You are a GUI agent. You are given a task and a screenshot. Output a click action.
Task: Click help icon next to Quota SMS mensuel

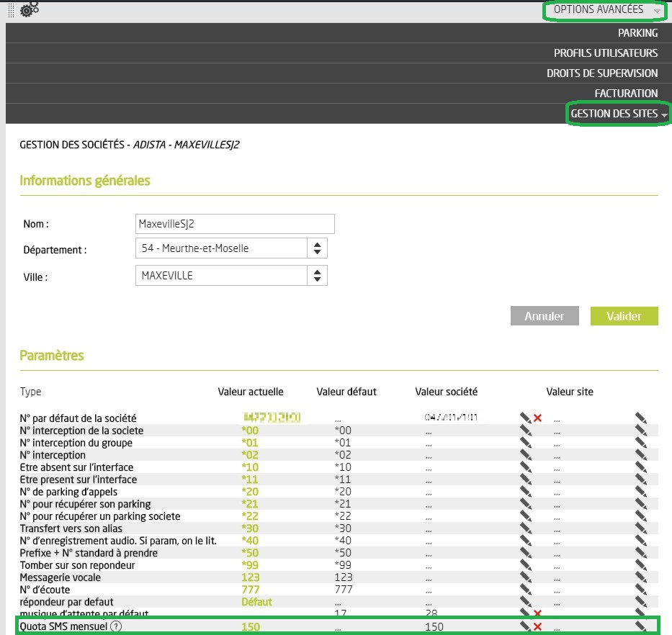pyautogui.click(x=116, y=626)
